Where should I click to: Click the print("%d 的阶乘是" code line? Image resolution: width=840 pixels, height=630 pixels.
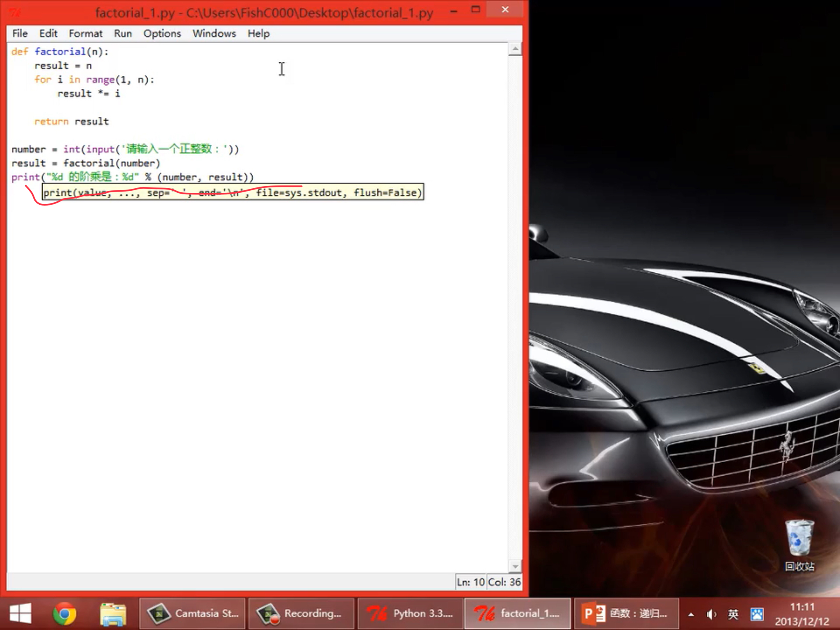(132, 177)
